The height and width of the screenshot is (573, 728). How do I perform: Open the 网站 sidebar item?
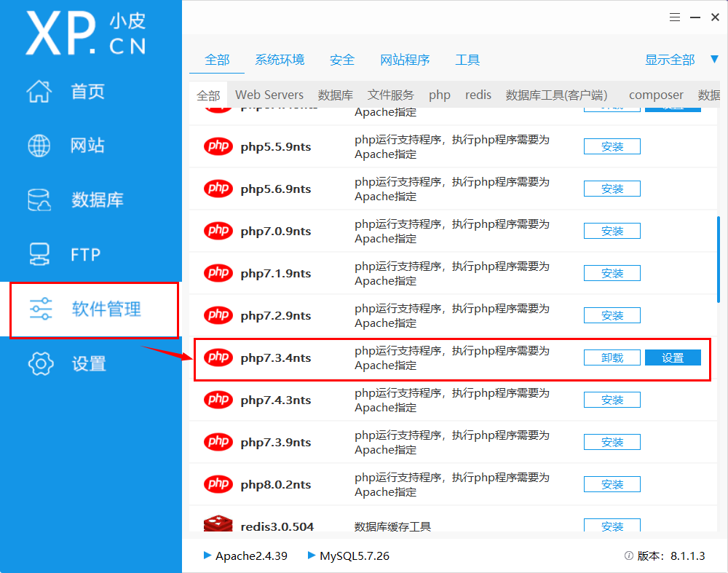click(x=91, y=146)
